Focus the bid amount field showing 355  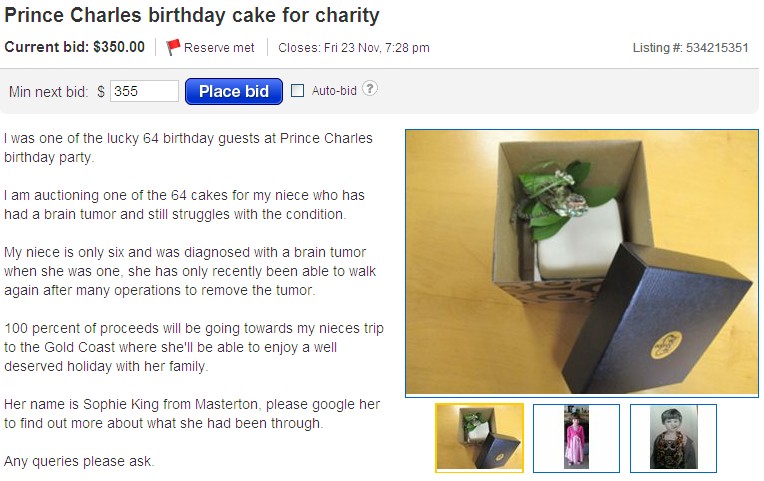pyautogui.click(x=144, y=91)
